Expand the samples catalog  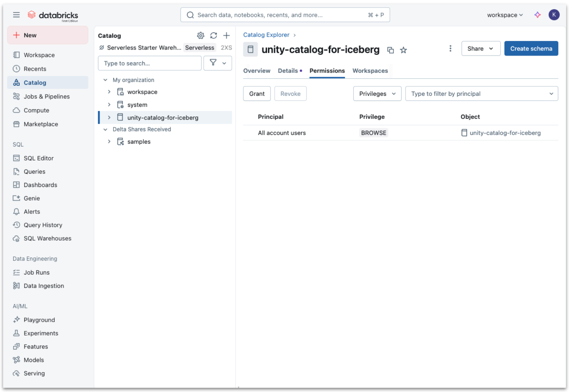tap(109, 142)
